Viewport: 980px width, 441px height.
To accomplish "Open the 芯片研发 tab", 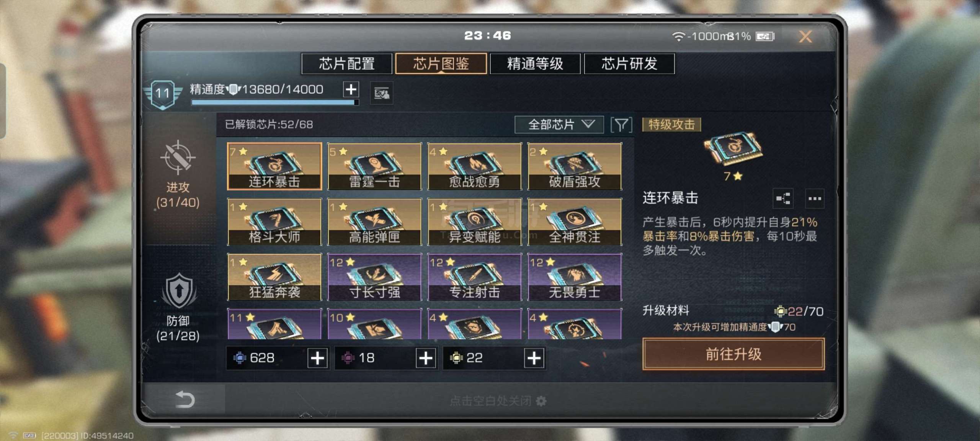I will (x=629, y=63).
